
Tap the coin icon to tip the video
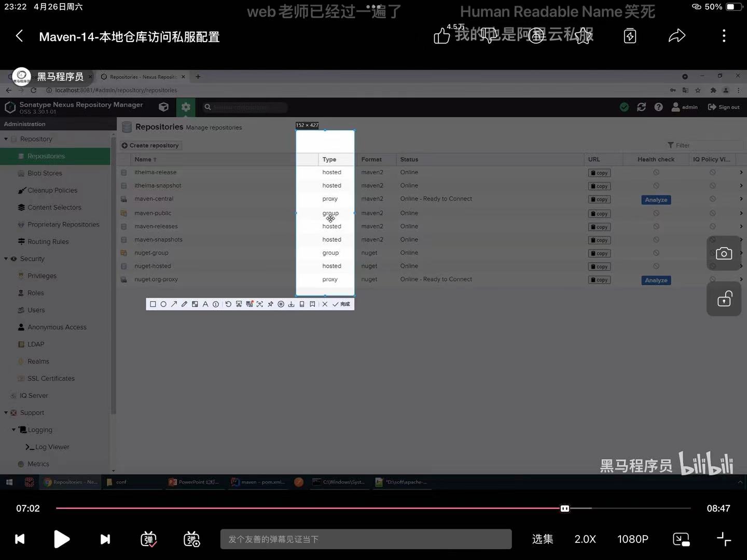(536, 36)
